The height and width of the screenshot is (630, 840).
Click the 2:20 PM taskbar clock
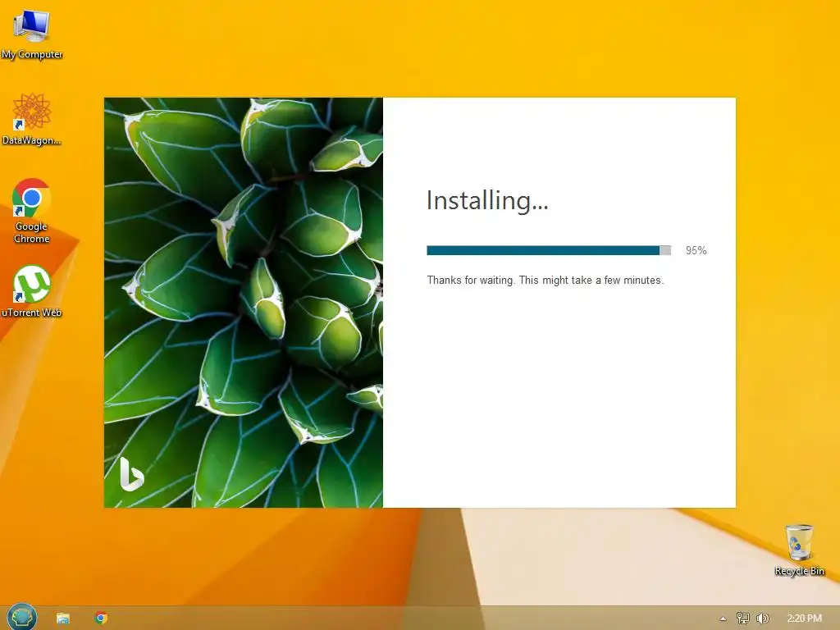(804, 619)
